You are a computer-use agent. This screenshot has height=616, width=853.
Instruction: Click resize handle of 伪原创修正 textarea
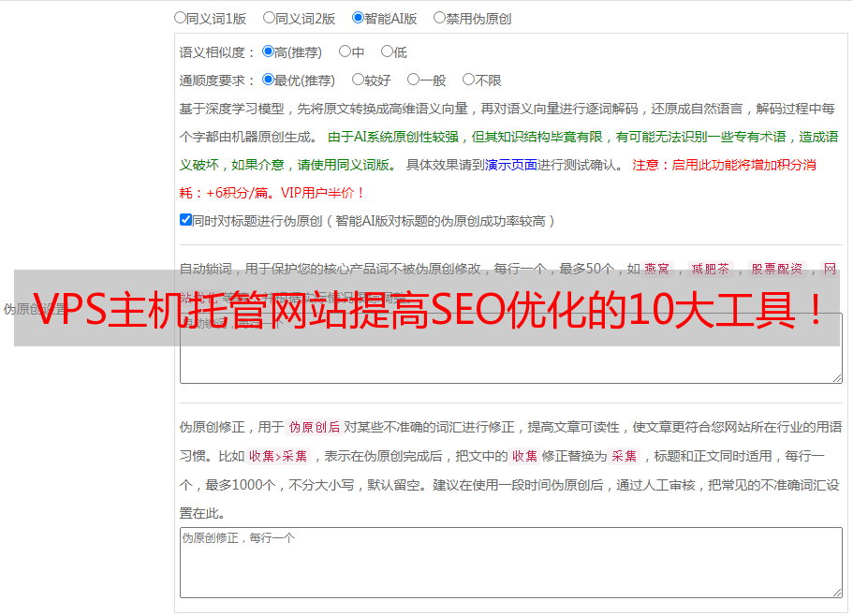837,593
